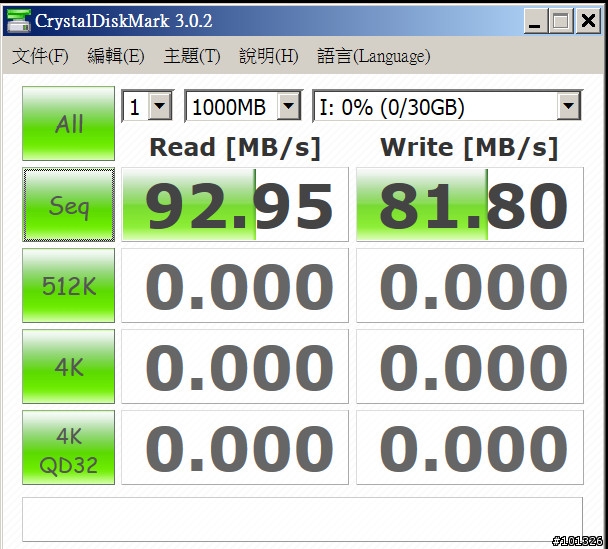Open the drive selector showing I: 0% (0/30GB)

point(447,106)
